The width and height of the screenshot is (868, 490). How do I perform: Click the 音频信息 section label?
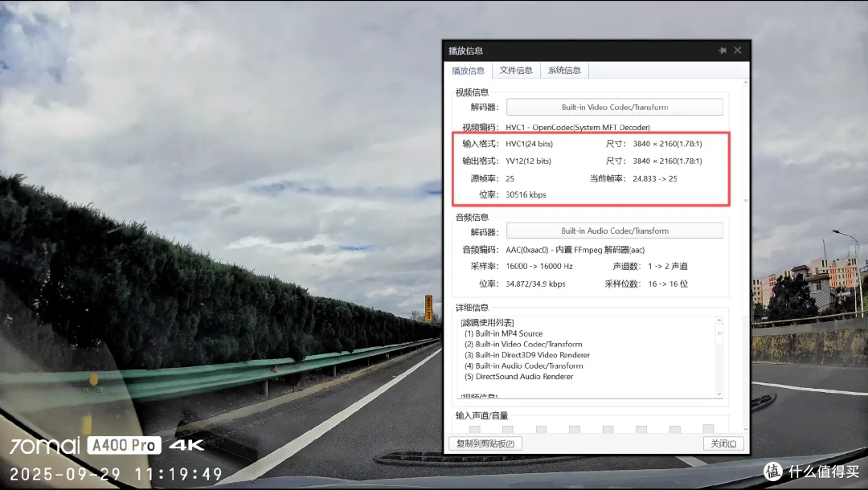pos(472,218)
